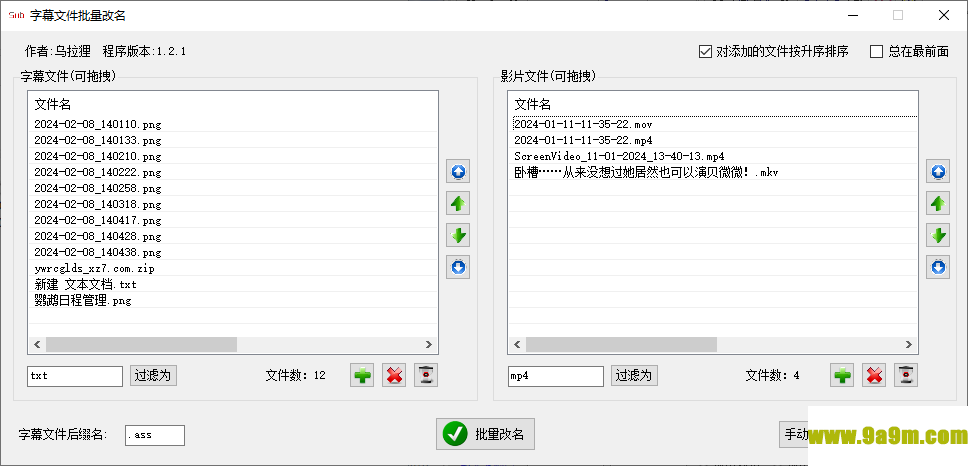Remove selected subtitle file with red X
Screen dimensions: 968x466
[x=394, y=375]
